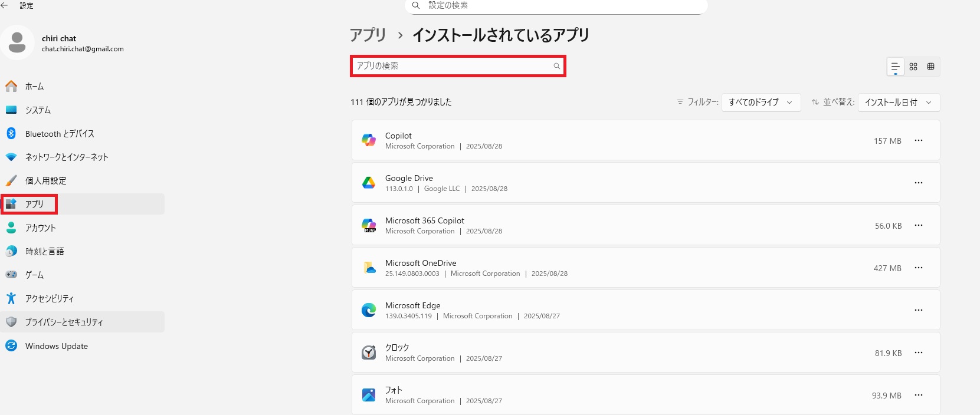Click the Google Drive app name

click(x=409, y=178)
